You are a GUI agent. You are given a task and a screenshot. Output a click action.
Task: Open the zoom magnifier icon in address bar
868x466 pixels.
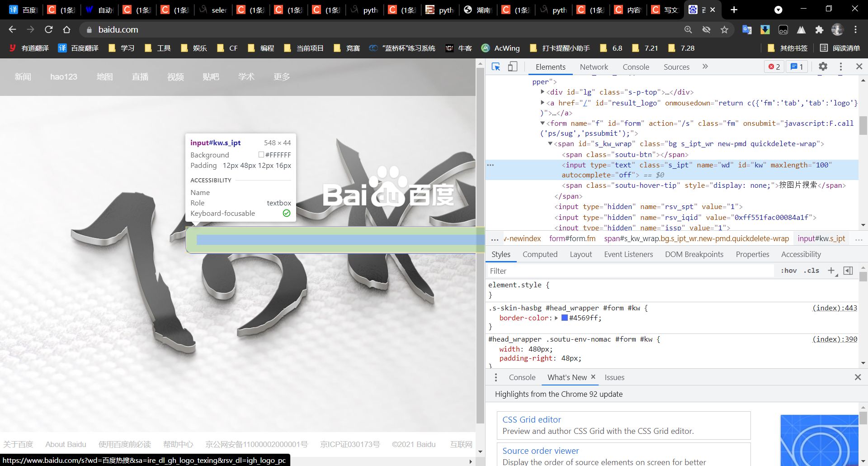tap(688, 29)
